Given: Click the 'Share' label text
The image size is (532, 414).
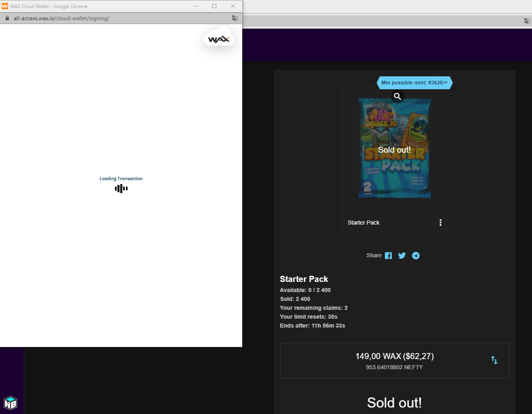Looking at the screenshot, I should click(x=374, y=255).
